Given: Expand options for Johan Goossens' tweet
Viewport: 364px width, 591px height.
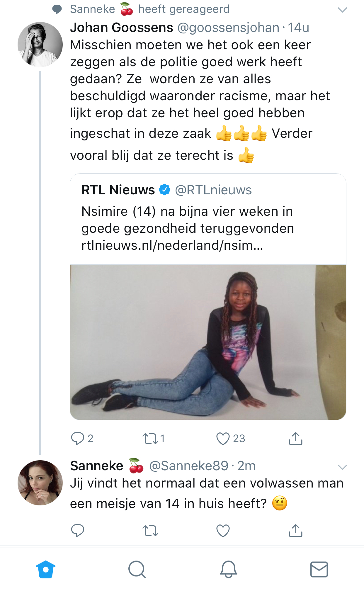Looking at the screenshot, I should click(342, 10).
